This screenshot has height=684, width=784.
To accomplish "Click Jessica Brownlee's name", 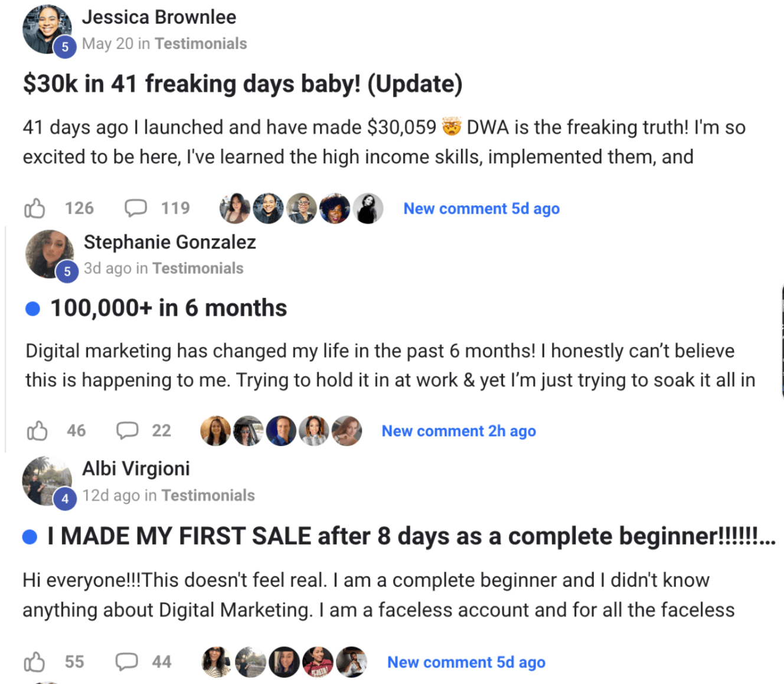I will (x=159, y=17).
